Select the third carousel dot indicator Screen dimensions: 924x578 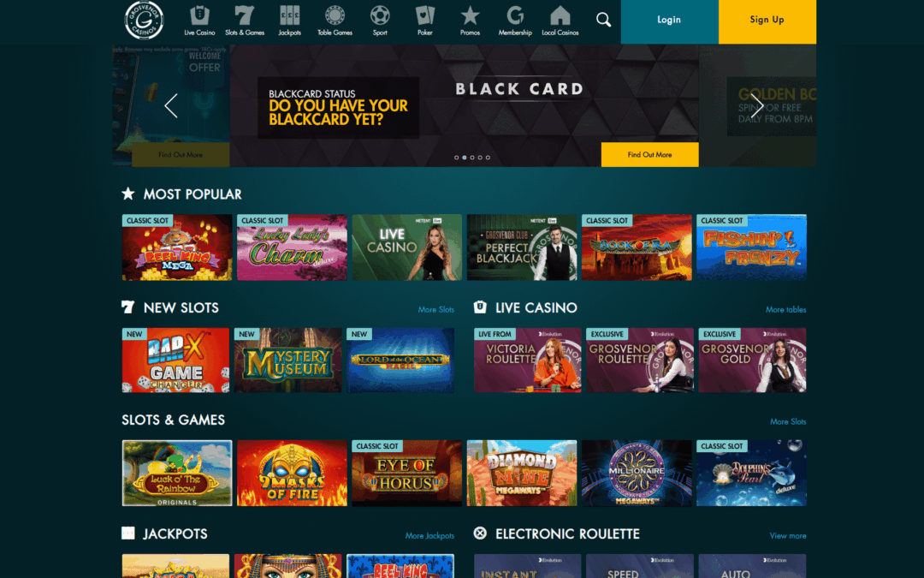(x=472, y=158)
